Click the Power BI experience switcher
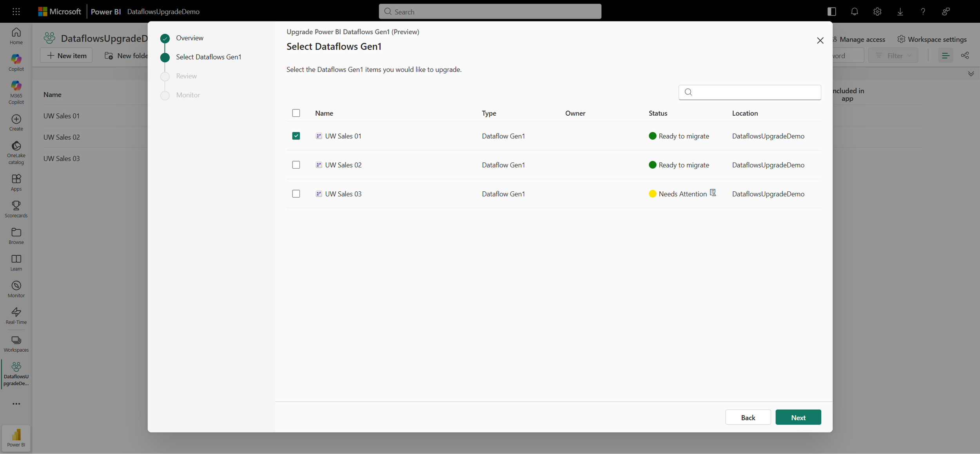The width and height of the screenshot is (980, 454). (16, 438)
